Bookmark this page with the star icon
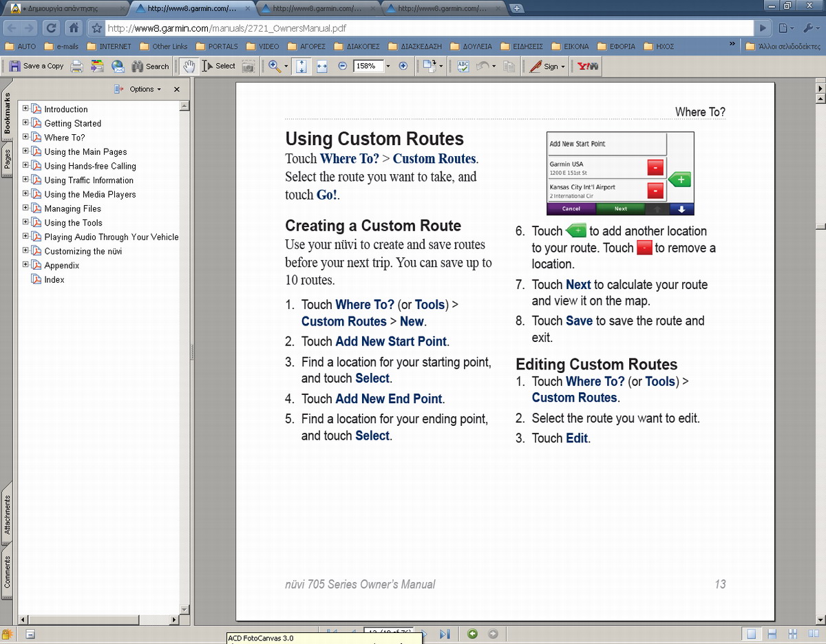 tap(96, 28)
